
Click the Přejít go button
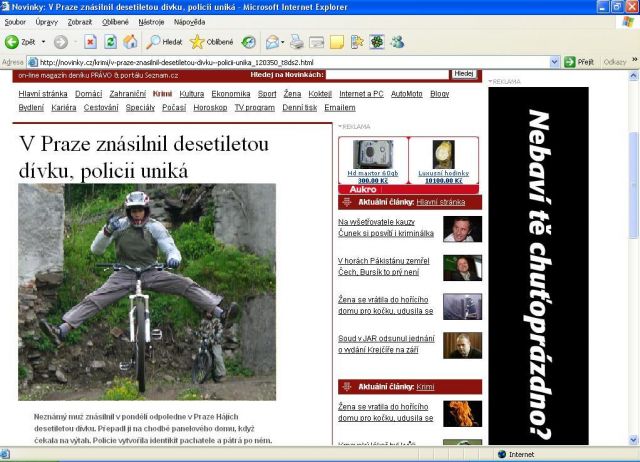coord(579,62)
